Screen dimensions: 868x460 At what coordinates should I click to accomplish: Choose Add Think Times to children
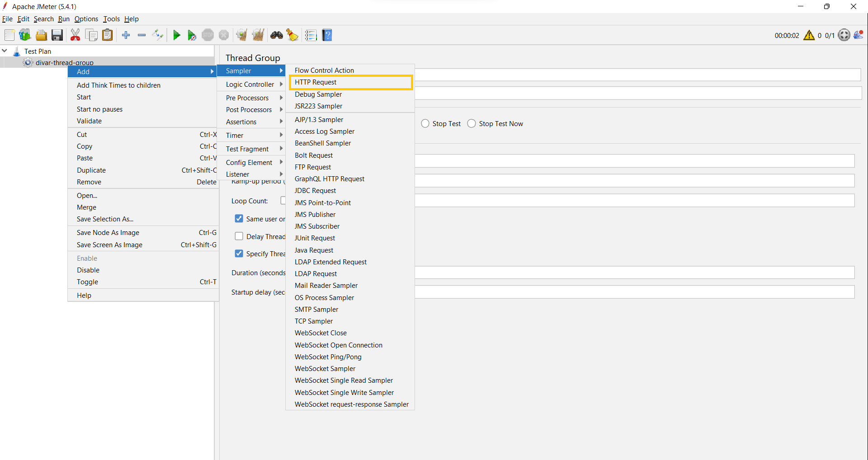[x=142, y=85]
